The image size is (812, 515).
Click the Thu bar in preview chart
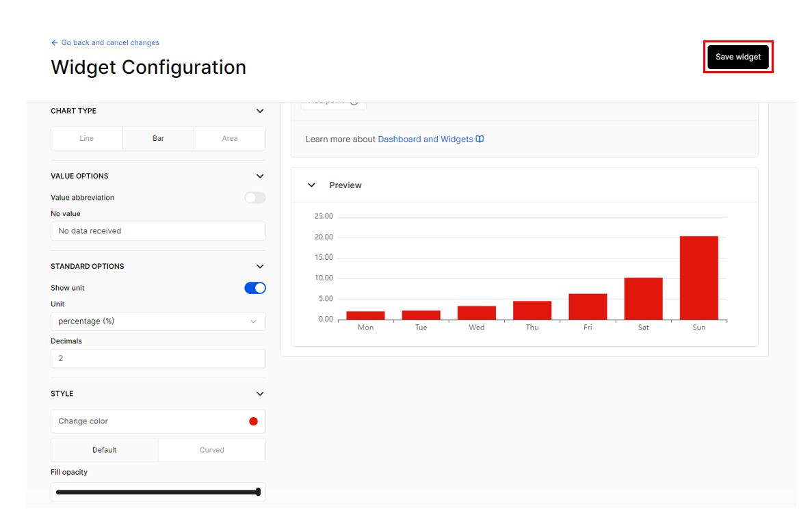point(532,311)
